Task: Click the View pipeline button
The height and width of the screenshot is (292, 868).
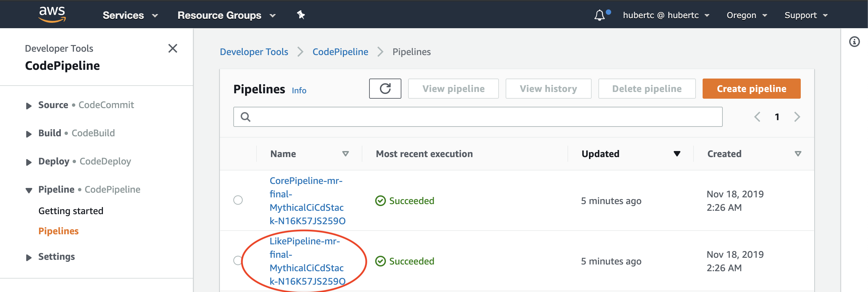Action: [453, 89]
